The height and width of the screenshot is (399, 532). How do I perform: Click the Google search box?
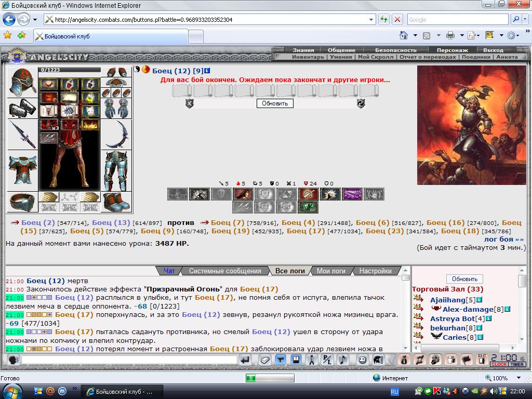point(458,20)
